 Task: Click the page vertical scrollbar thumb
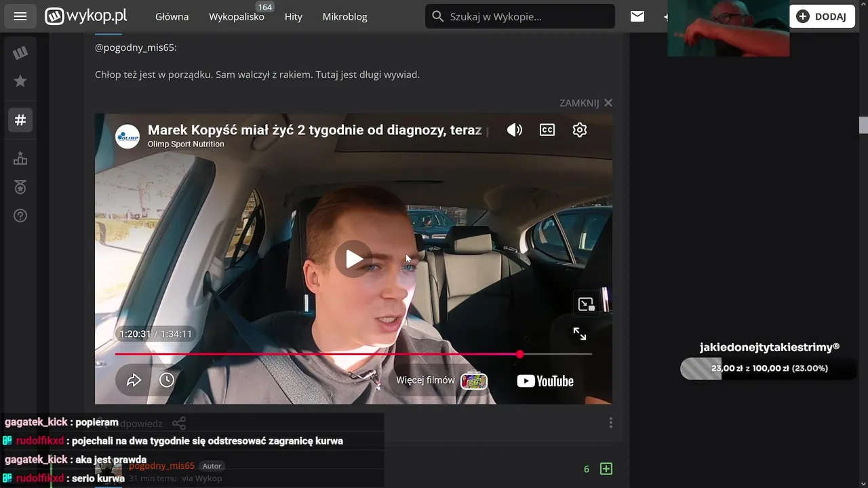pyautogui.click(x=863, y=125)
